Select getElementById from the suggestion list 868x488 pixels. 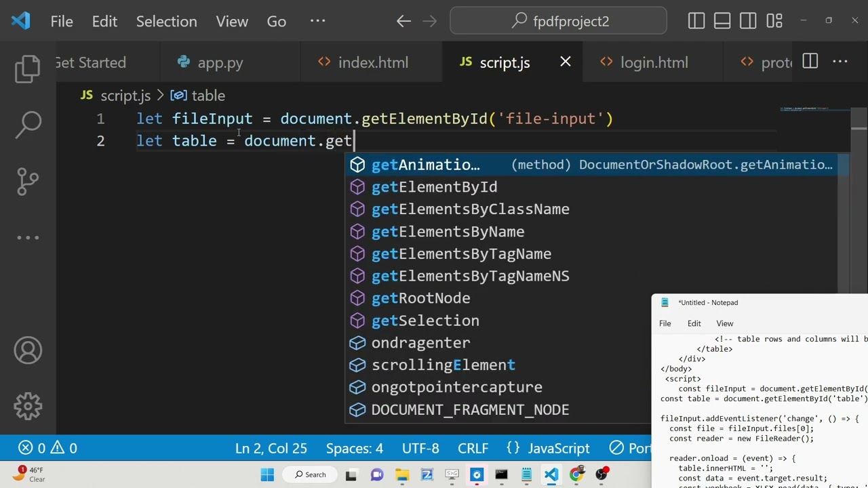pyautogui.click(x=434, y=187)
